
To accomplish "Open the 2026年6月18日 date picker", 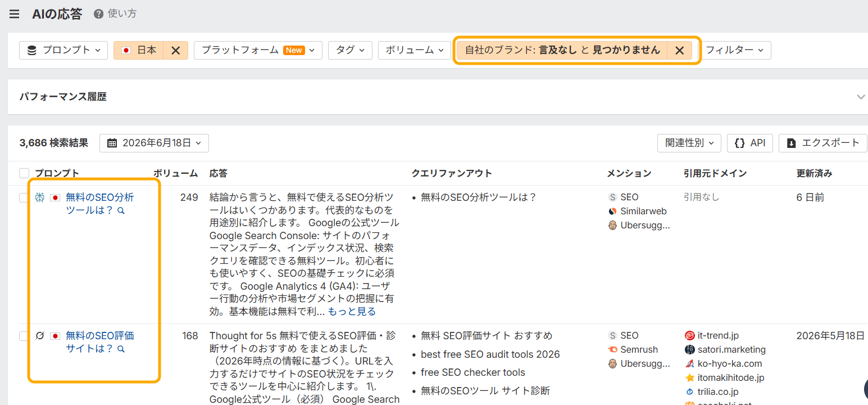I will pos(154,143).
